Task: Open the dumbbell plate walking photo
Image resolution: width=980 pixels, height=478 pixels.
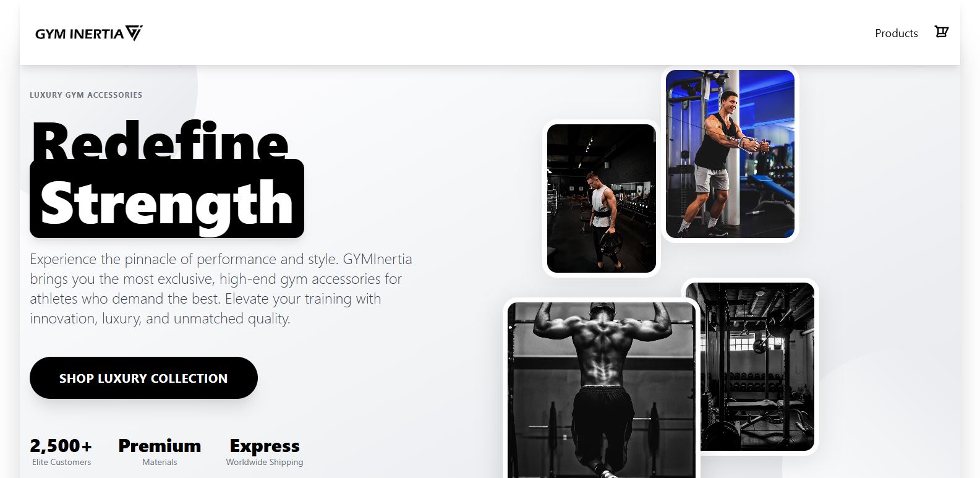Action: (602, 198)
